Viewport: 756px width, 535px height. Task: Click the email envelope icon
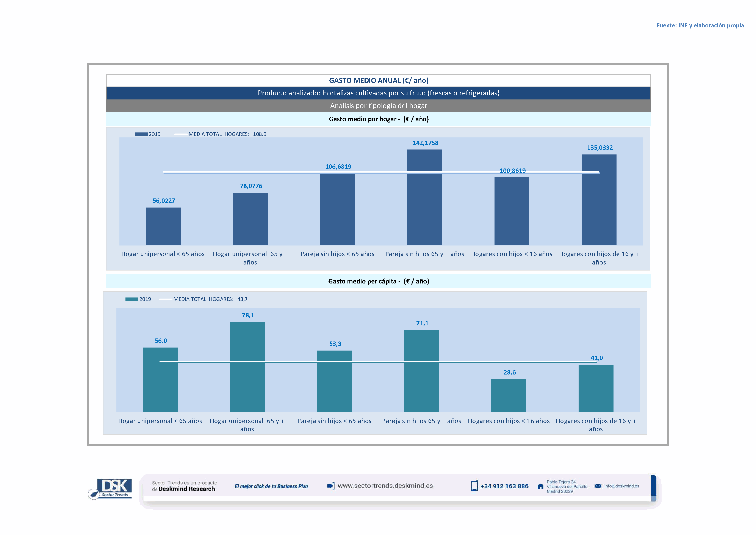598,486
